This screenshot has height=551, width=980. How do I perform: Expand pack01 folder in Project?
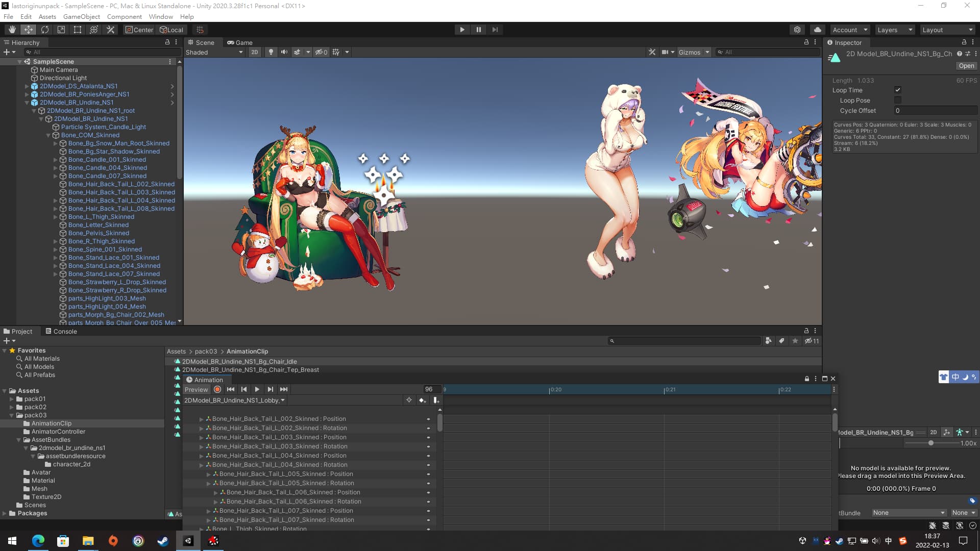11,399
